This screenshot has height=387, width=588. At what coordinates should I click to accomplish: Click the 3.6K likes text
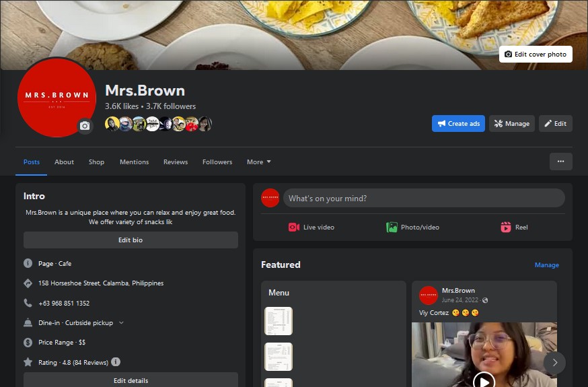122,106
